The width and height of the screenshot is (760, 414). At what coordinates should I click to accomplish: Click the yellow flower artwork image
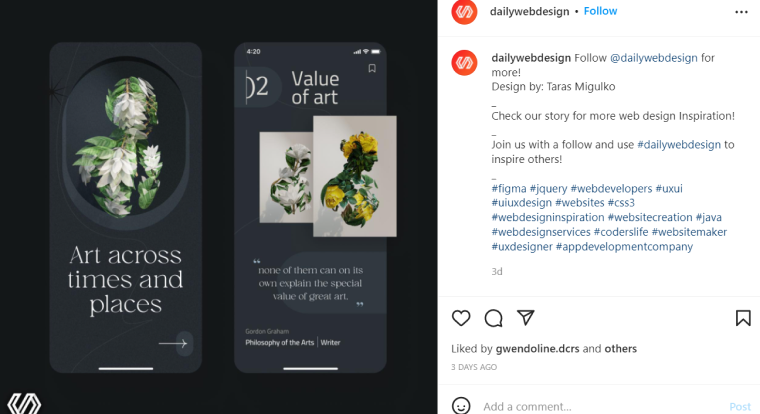pyautogui.click(x=355, y=176)
